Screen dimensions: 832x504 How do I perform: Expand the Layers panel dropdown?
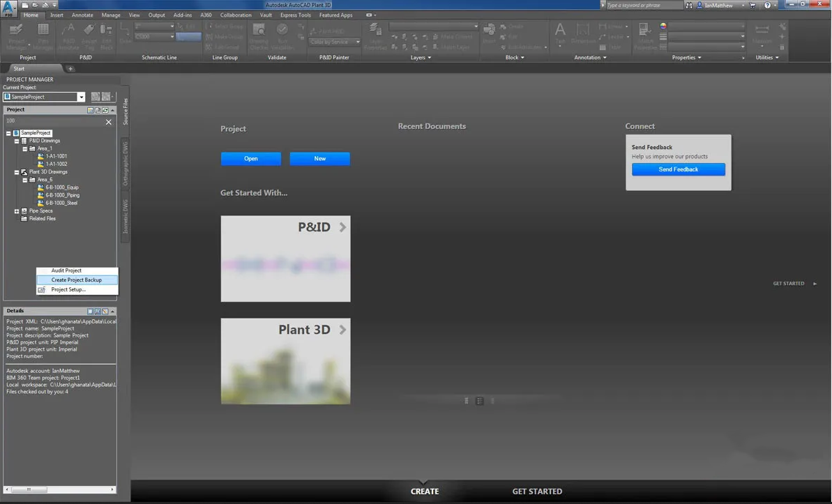pyautogui.click(x=421, y=57)
